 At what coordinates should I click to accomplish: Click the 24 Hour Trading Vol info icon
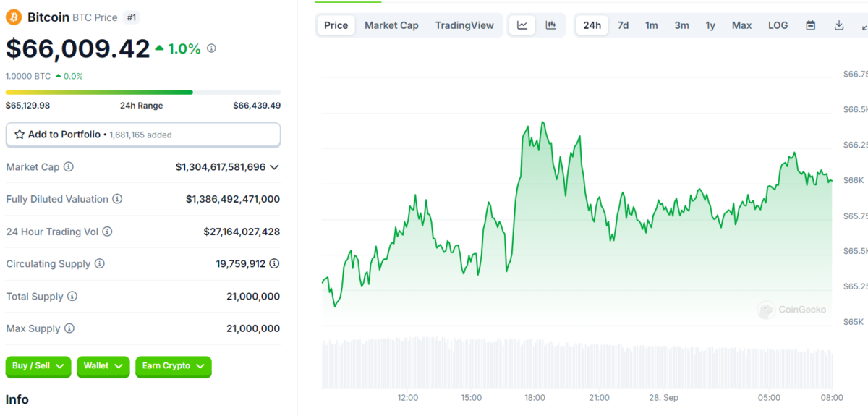pyautogui.click(x=107, y=232)
